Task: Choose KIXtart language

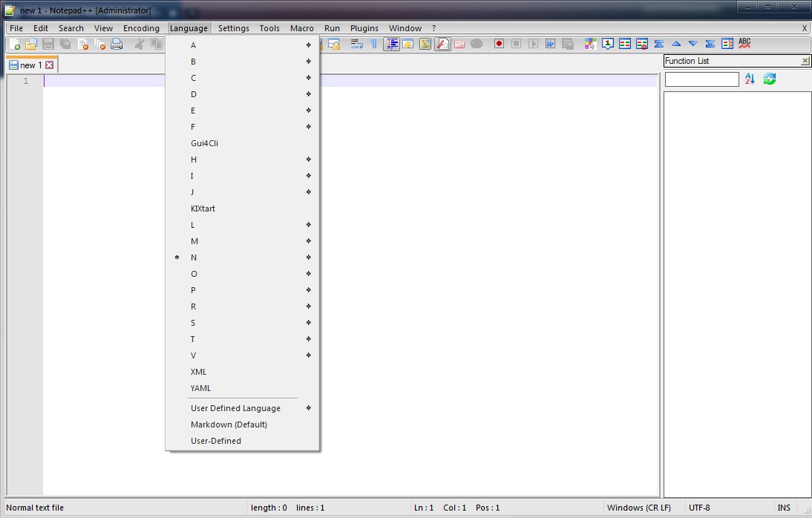Action: [x=243, y=209]
